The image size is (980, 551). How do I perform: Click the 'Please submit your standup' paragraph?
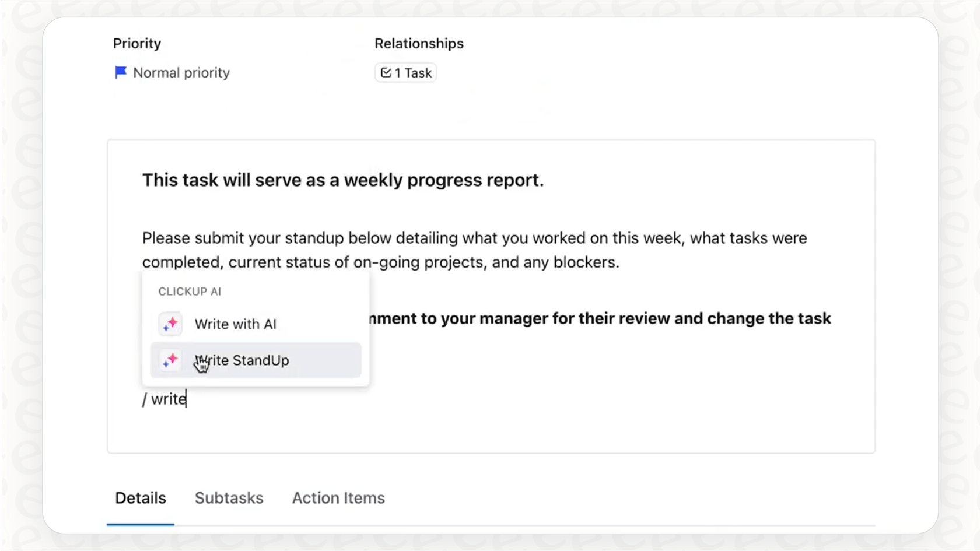[474, 238]
